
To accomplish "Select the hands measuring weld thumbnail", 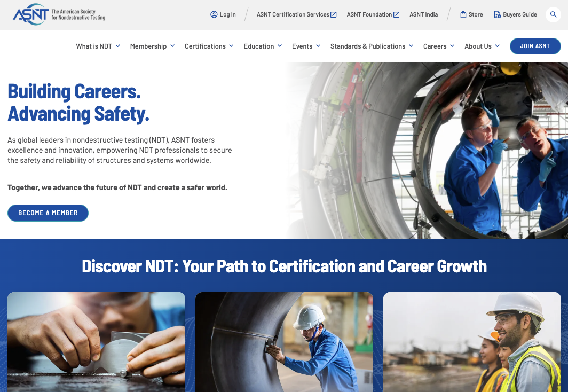I will click(x=96, y=342).
